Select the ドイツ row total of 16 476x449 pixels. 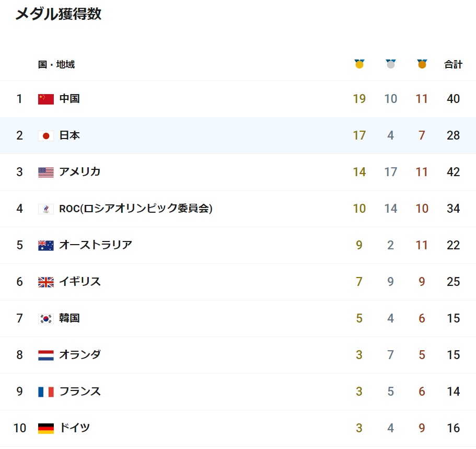tap(453, 428)
